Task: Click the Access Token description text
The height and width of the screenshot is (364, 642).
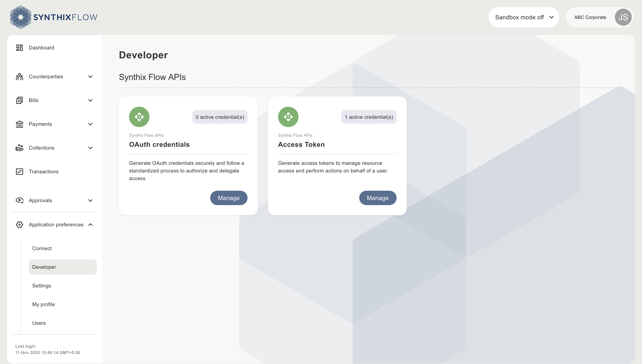Action: 333,167
